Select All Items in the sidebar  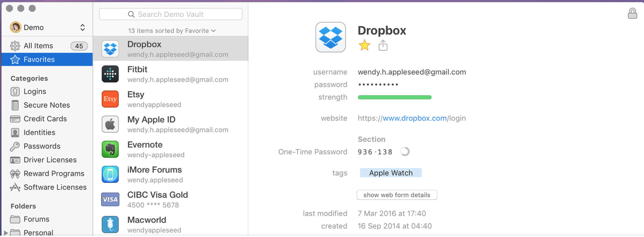(47, 46)
